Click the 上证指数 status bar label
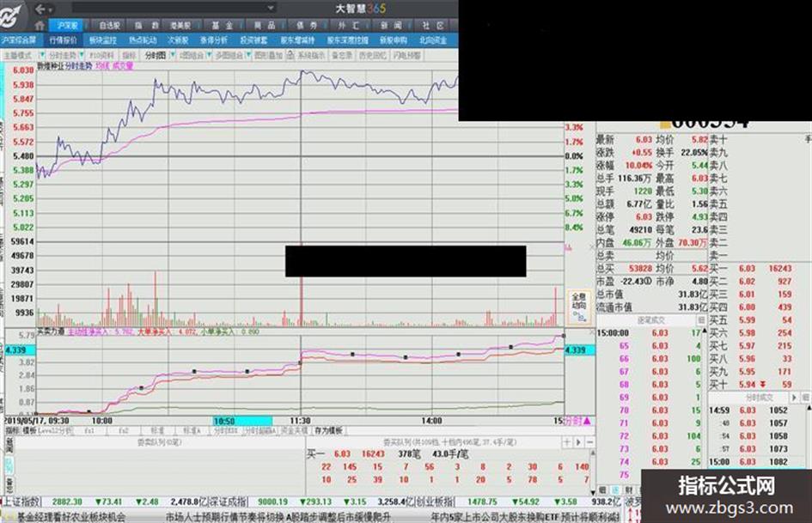812x523 pixels. tap(21, 502)
